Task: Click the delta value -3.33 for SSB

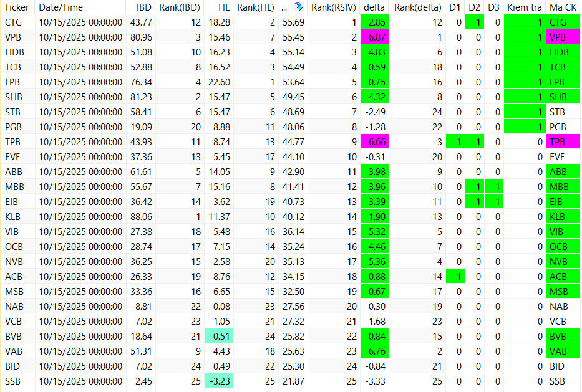Action: [x=376, y=381]
